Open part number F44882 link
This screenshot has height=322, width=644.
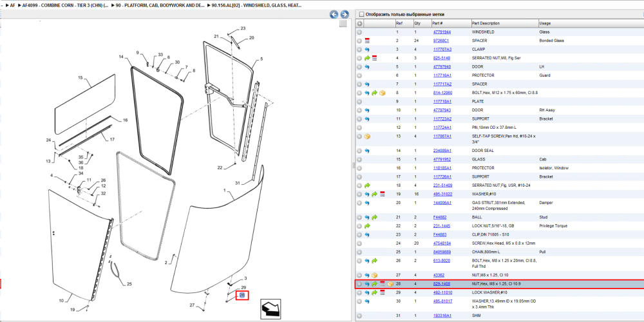pyautogui.click(x=440, y=217)
